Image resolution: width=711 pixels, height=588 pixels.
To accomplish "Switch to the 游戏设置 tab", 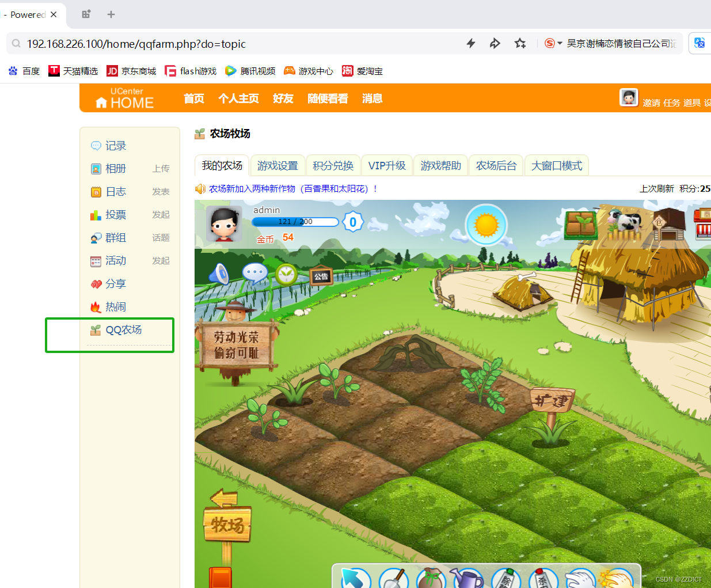I will pos(277,166).
